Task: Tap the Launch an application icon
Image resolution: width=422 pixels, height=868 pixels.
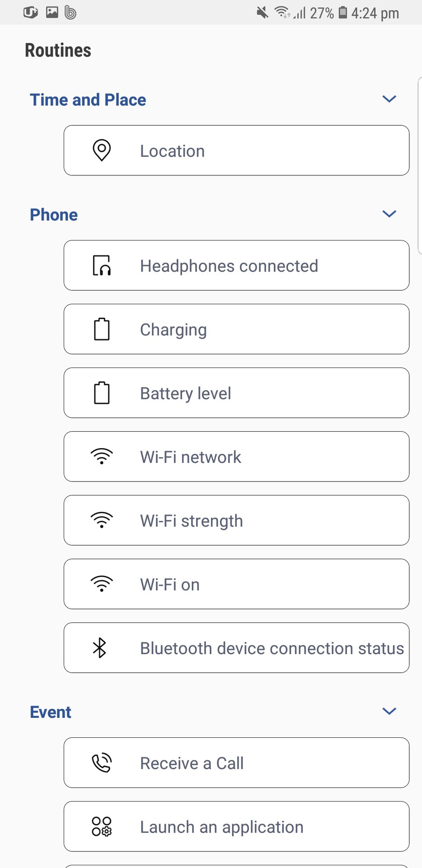Action: coord(102,826)
